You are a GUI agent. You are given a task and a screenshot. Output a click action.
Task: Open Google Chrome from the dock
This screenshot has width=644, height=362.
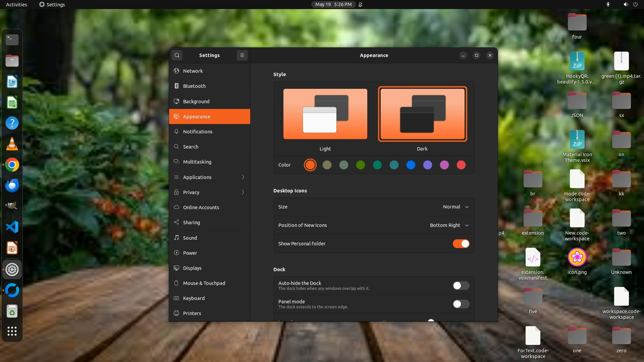12,165
